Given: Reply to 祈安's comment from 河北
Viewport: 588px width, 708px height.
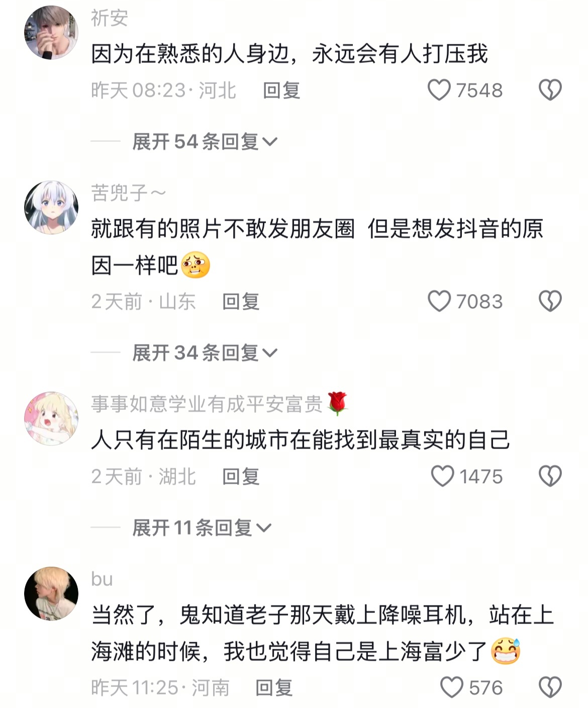Looking at the screenshot, I should (281, 91).
